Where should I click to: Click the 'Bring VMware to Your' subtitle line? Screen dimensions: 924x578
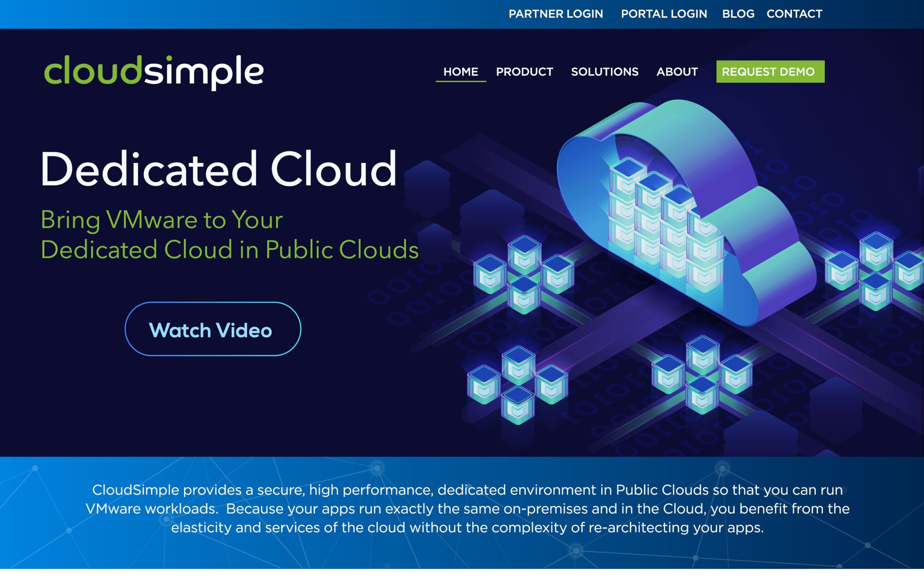(x=161, y=220)
